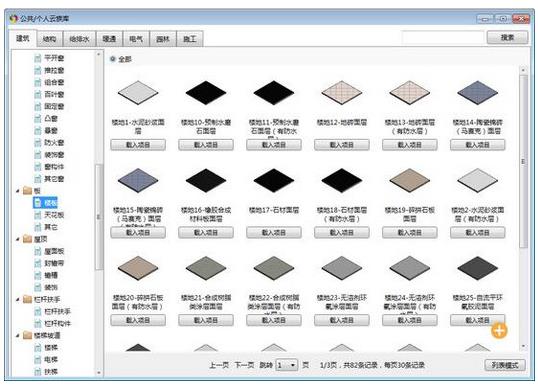Click gallery scroll up arrow
The height and width of the screenshot is (388, 538).
click(523, 70)
